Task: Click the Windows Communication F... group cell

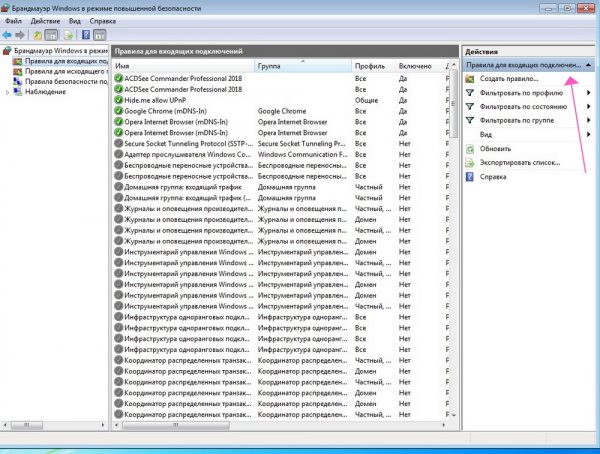Action: pos(302,154)
